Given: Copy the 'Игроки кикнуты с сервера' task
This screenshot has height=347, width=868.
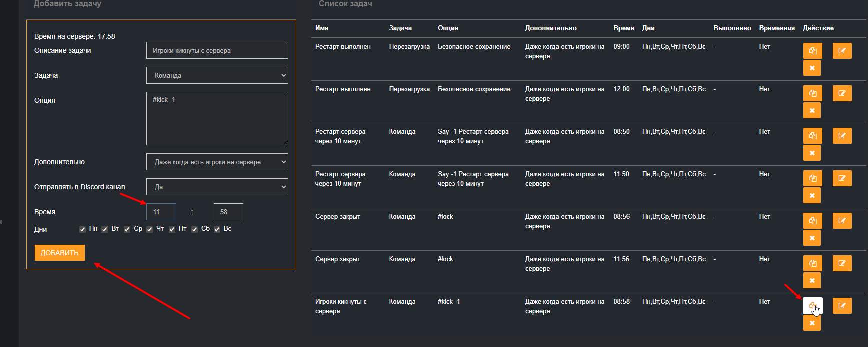Looking at the screenshot, I should (x=812, y=306).
